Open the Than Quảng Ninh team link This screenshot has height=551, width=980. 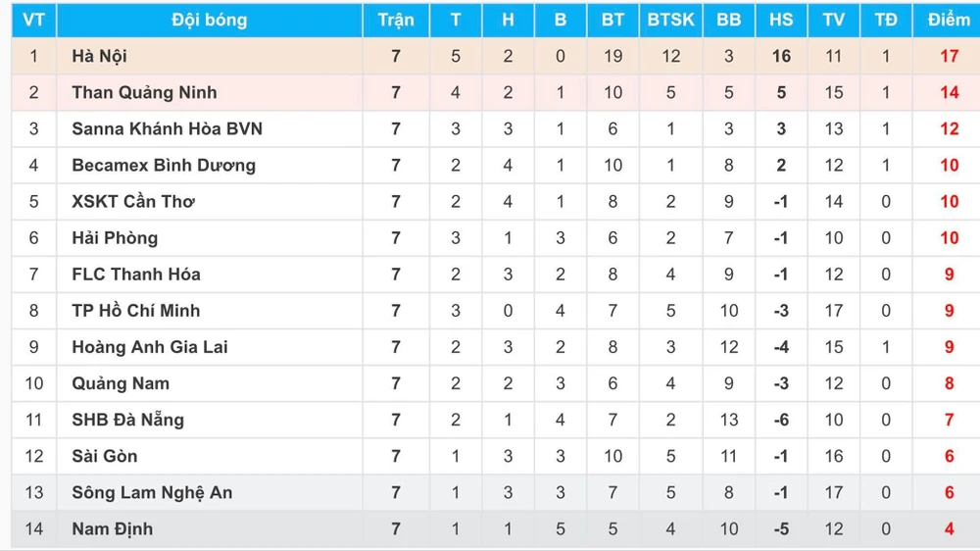[144, 92]
